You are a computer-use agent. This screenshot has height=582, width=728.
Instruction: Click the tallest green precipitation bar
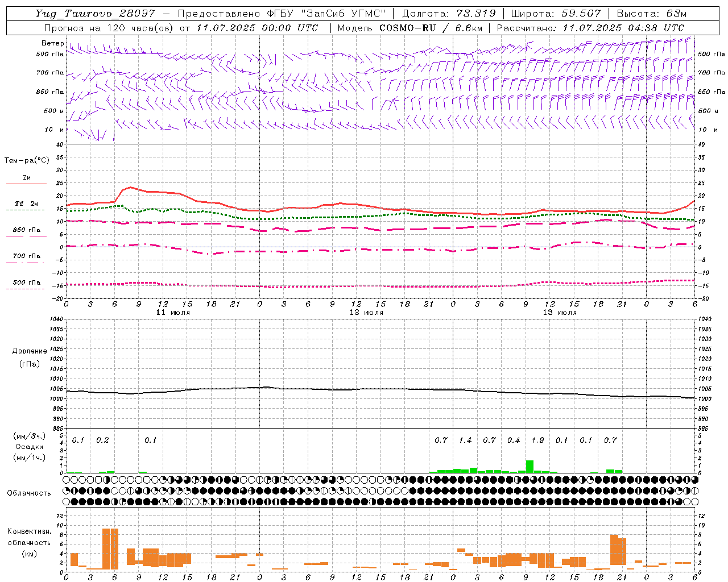click(530, 467)
